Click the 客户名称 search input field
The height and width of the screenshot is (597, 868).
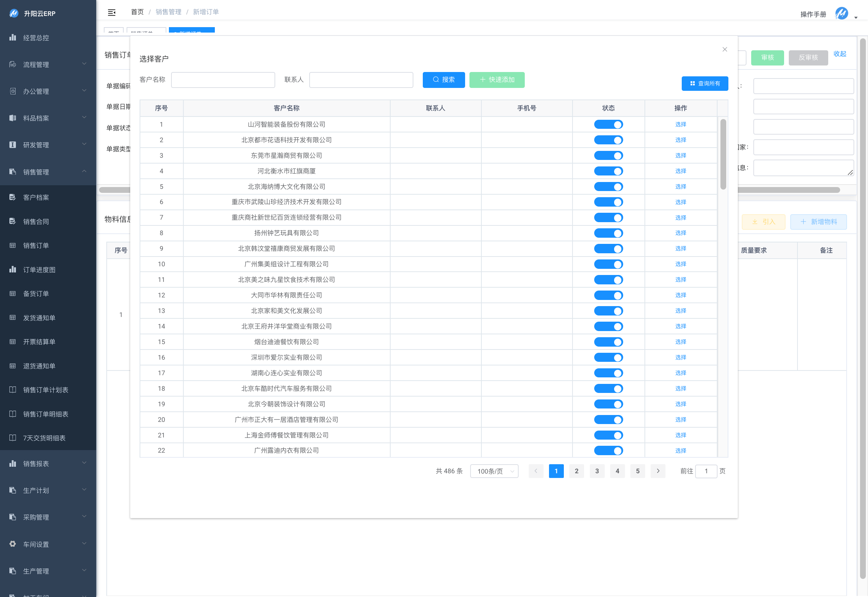(x=223, y=80)
